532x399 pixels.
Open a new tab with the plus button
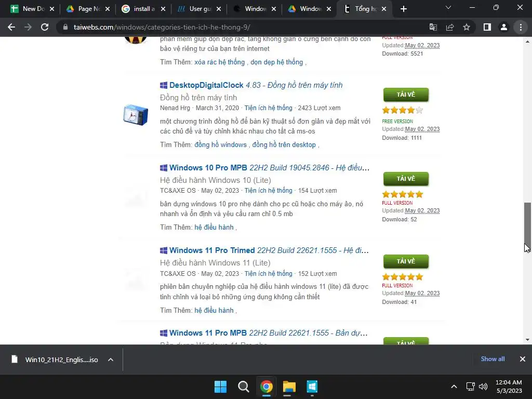pyautogui.click(x=403, y=9)
